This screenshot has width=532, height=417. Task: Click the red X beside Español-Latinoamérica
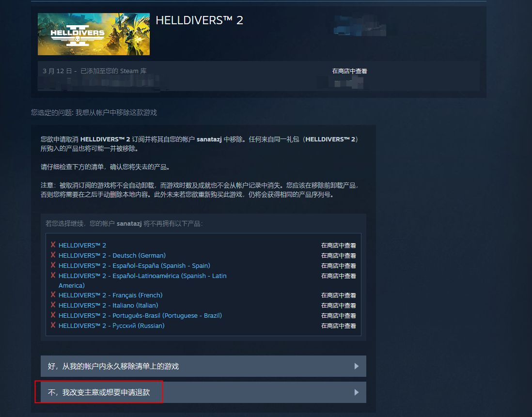coord(53,275)
